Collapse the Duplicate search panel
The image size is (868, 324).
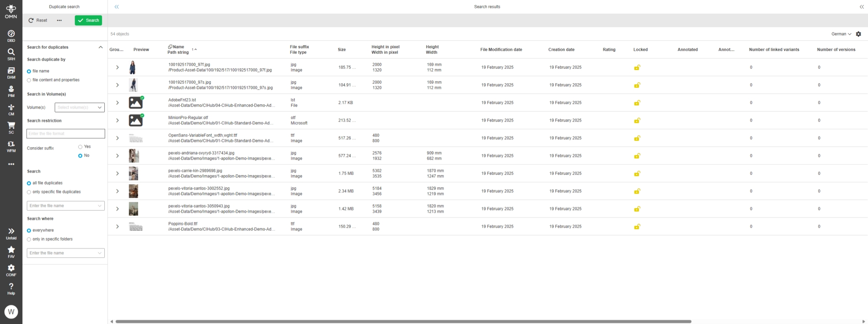pyautogui.click(x=117, y=7)
